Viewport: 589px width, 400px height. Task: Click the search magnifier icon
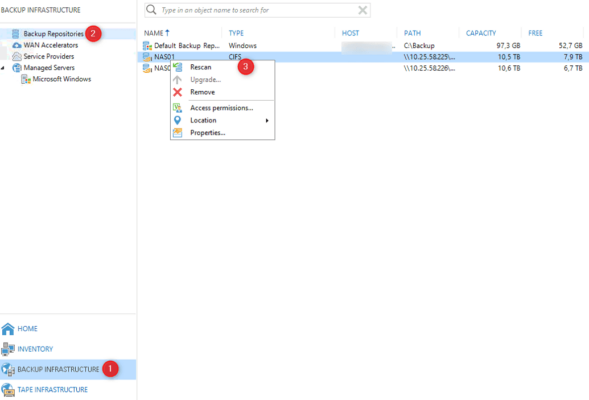[x=151, y=10]
